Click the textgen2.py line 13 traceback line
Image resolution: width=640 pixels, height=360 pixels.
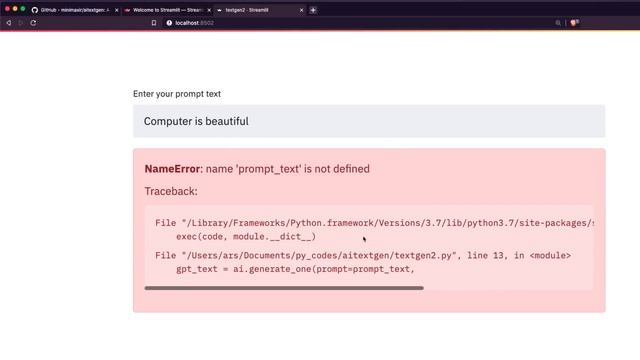(x=363, y=256)
